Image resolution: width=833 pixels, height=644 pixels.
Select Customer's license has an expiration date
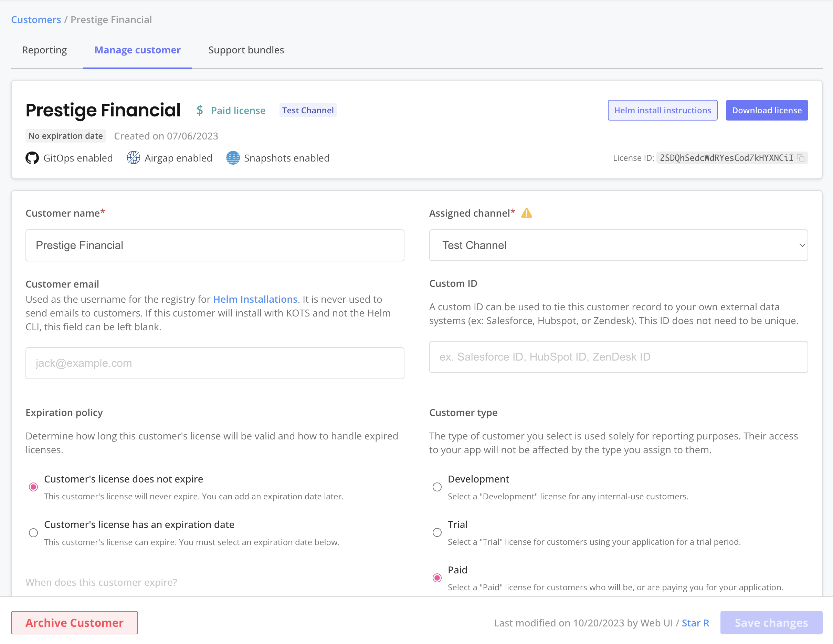pyautogui.click(x=34, y=533)
